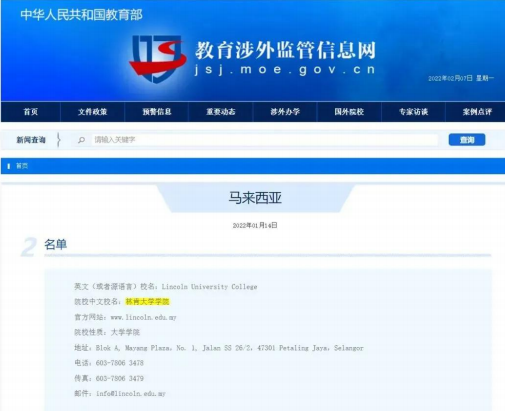Click the 马来西亚 page heading
This screenshot has width=505, height=417.
(255, 198)
